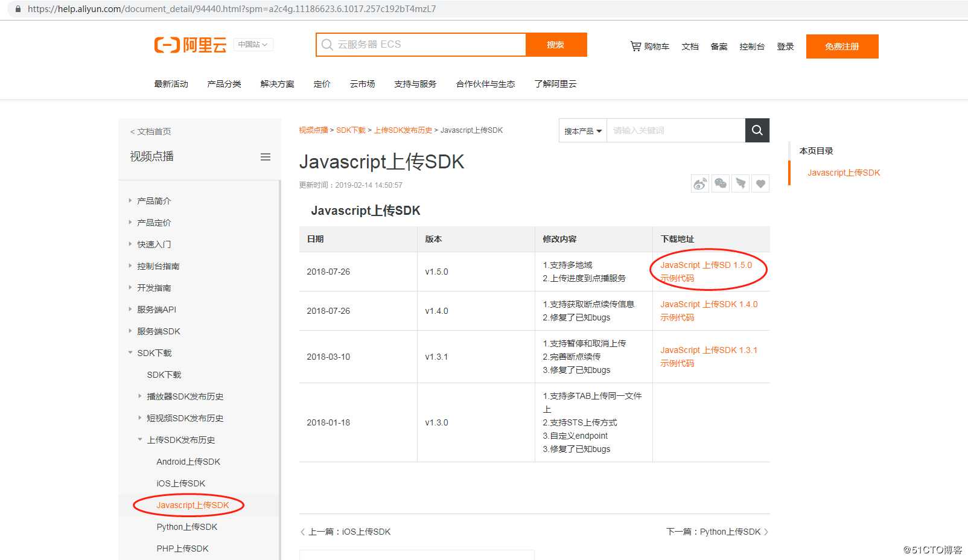Open iOS上传SDK sidebar item
The width and height of the screenshot is (968, 560).
point(181,483)
